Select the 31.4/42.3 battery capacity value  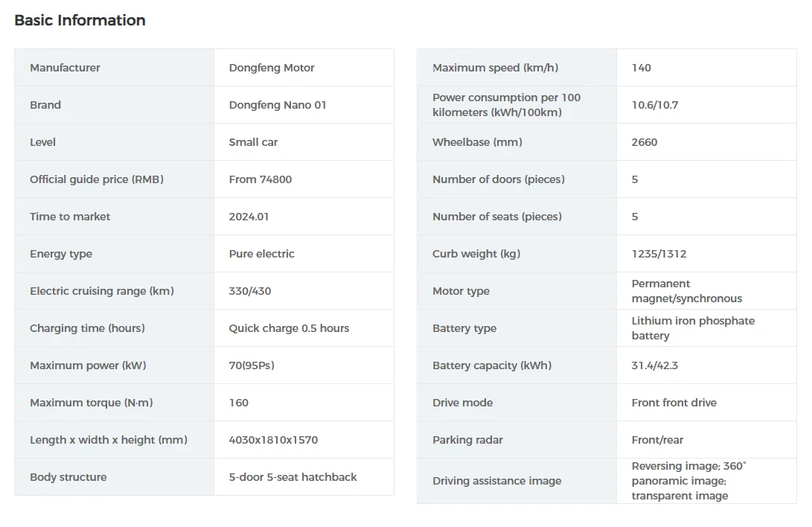click(x=654, y=365)
